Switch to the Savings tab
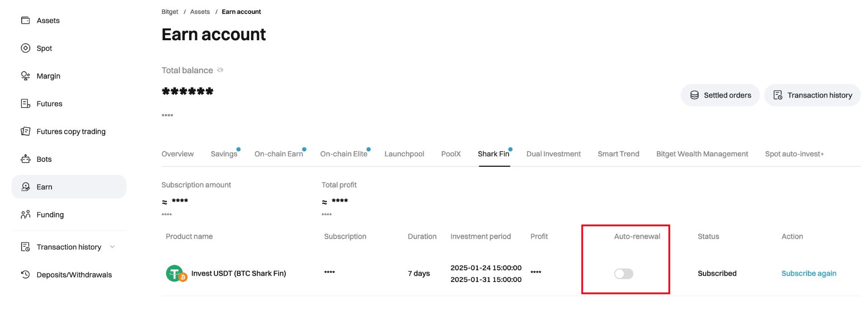868x320 pixels. click(224, 154)
